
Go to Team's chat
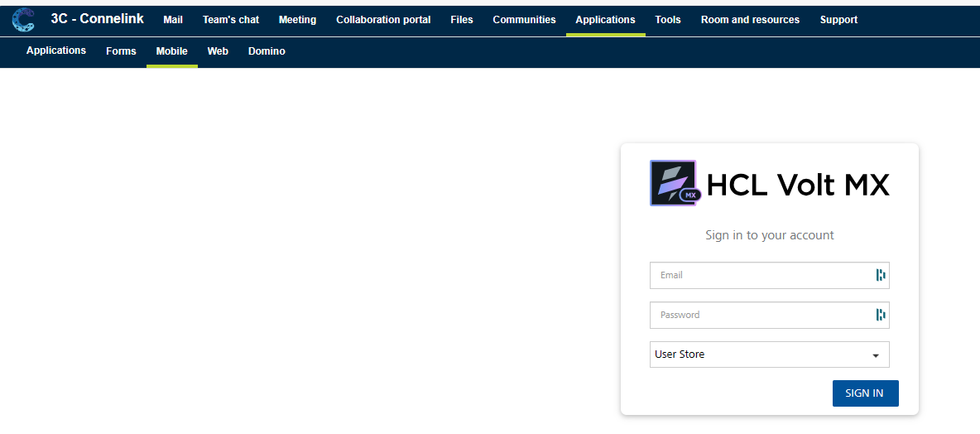point(231,20)
